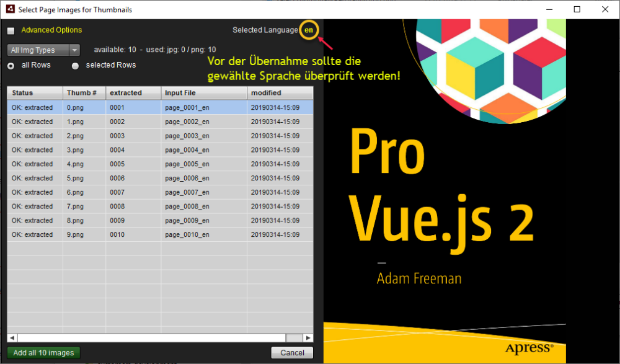Click input file page_0002_en cell
Viewport: 620px width, 364px height.
[204, 122]
